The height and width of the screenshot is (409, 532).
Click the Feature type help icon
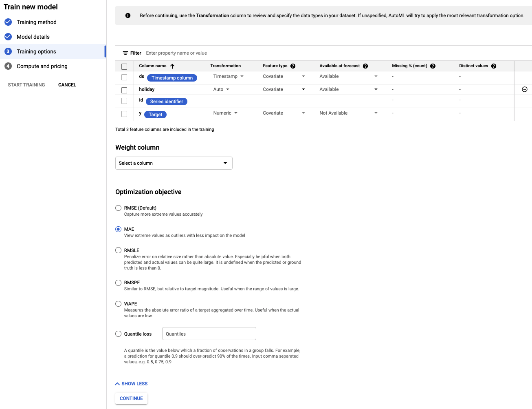(x=293, y=66)
